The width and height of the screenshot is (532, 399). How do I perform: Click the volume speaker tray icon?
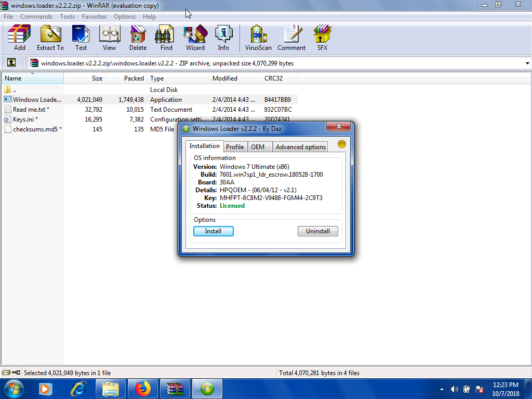click(454, 389)
